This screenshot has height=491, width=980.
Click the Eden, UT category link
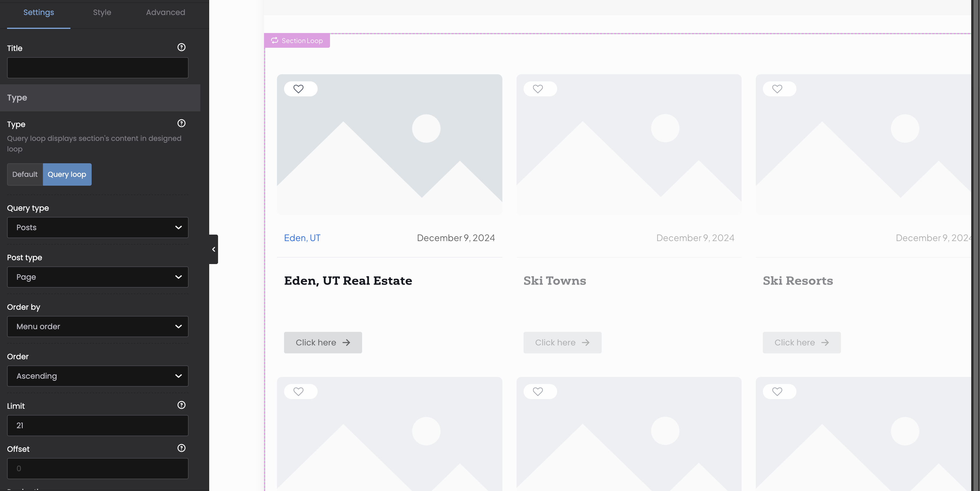302,238
